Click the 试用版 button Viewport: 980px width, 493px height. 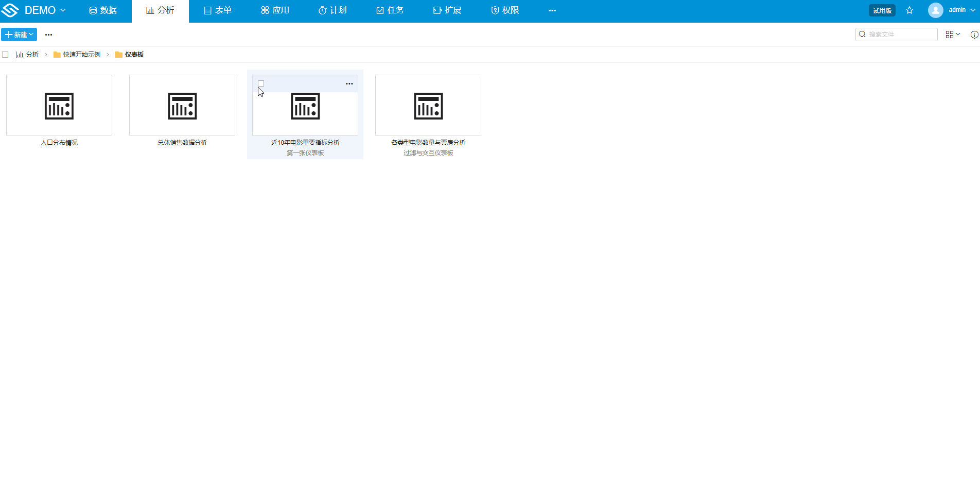coord(882,10)
